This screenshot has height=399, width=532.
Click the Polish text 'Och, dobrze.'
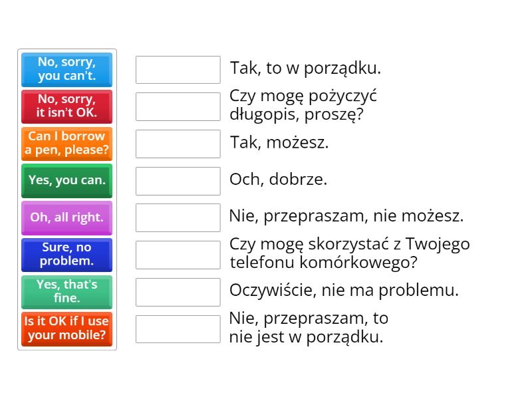(x=278, y=179)
